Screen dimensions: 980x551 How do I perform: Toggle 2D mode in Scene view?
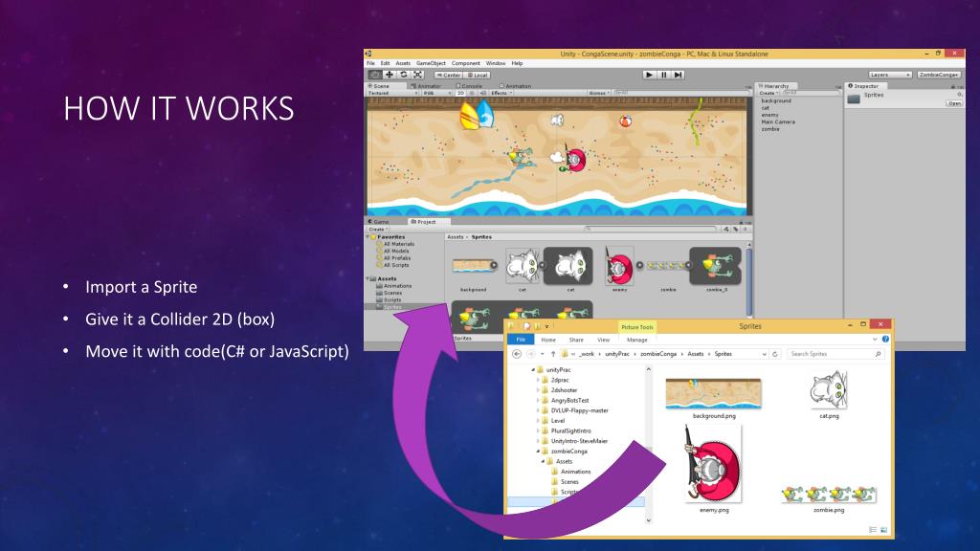(x=460, y=93)
